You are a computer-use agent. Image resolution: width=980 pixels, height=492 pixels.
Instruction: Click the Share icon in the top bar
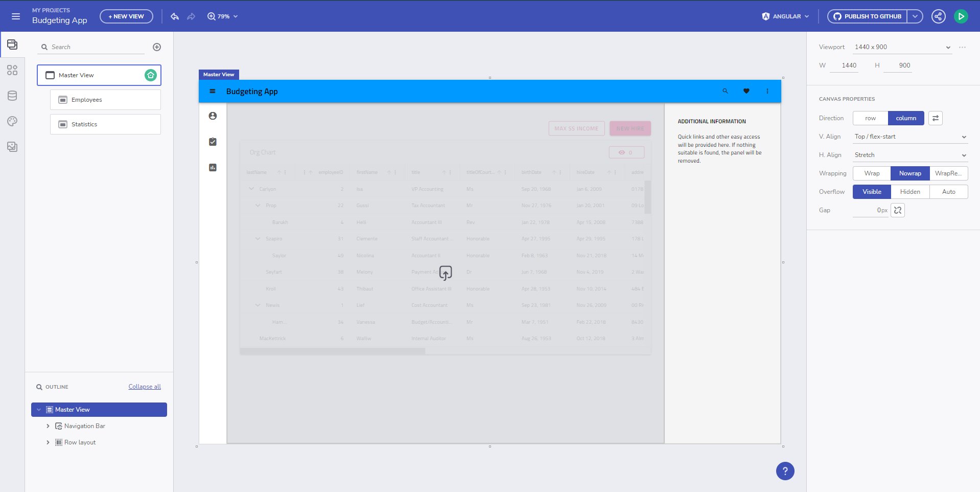[938, 16]
